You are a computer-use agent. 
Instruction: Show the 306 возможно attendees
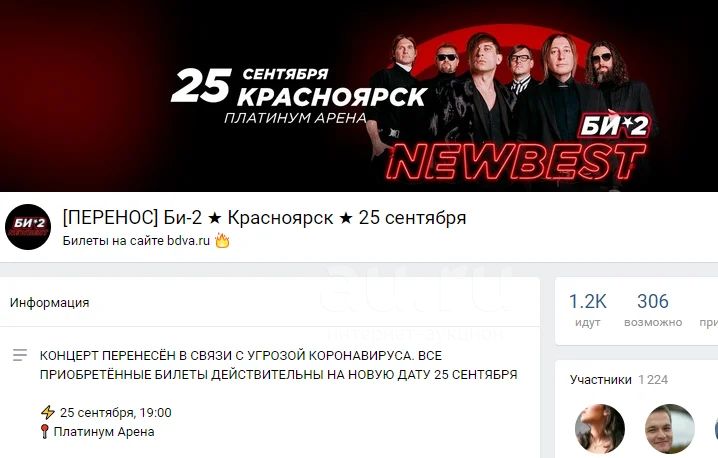[653, 310]
